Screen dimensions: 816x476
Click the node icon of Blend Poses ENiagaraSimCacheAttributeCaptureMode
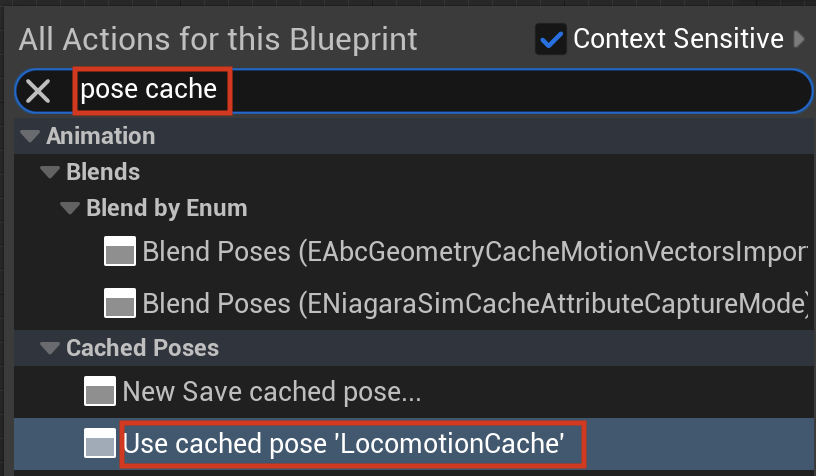coord(120,303)
